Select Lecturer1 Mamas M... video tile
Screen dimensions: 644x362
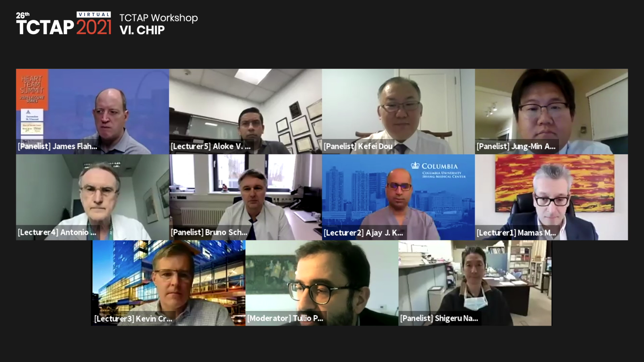click(x=551, y=197)
